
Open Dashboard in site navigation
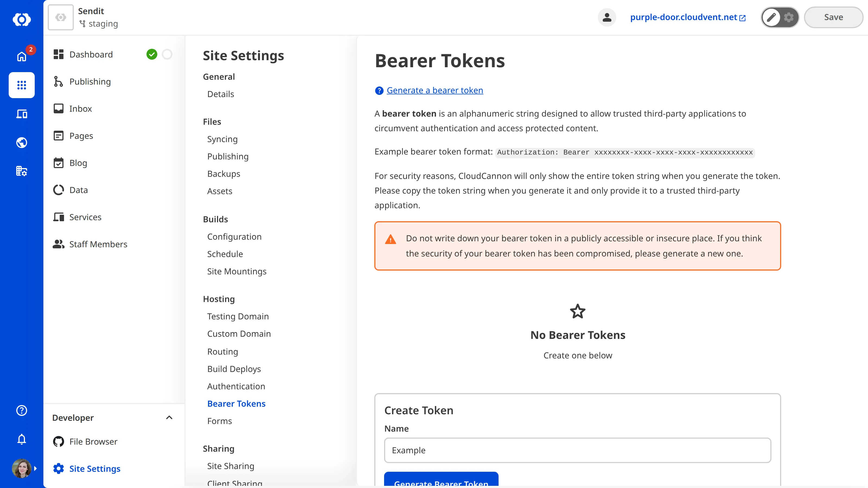tap(91, 54)
